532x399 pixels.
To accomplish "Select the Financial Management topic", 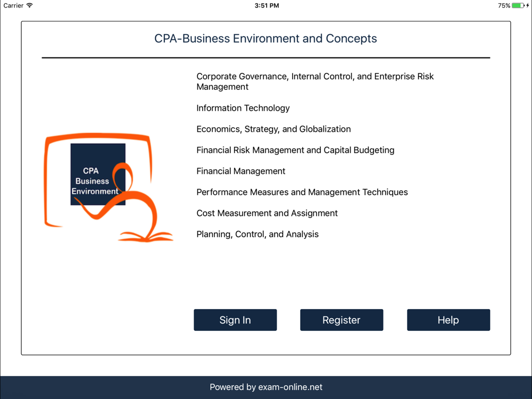I will click(240, 171).
